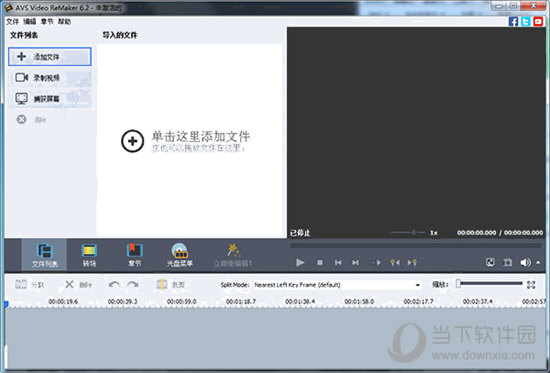
Task: Click timeline ruler at 00:02:17.7
Action: [418, 301]
